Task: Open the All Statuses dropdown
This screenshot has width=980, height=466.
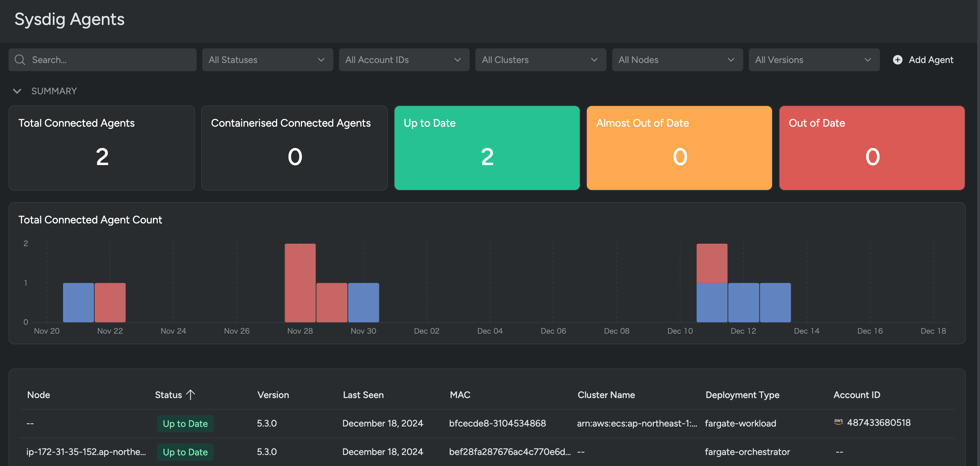Action: (x=267, y=60)
